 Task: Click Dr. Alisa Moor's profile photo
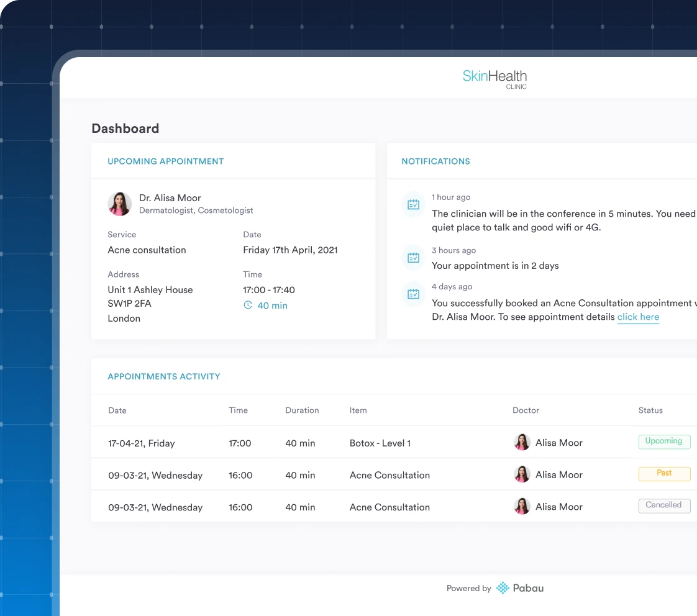pos(119,204)
